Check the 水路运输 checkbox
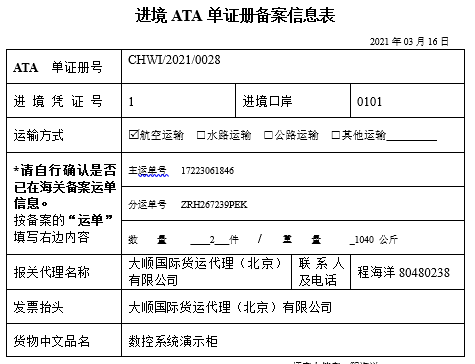 201,135
